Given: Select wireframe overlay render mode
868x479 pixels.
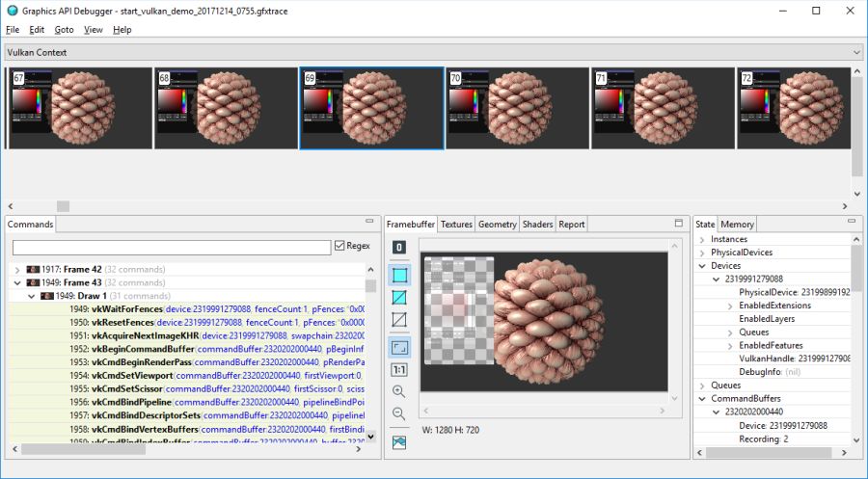Looking at the screenshot, I should [399, 297].
